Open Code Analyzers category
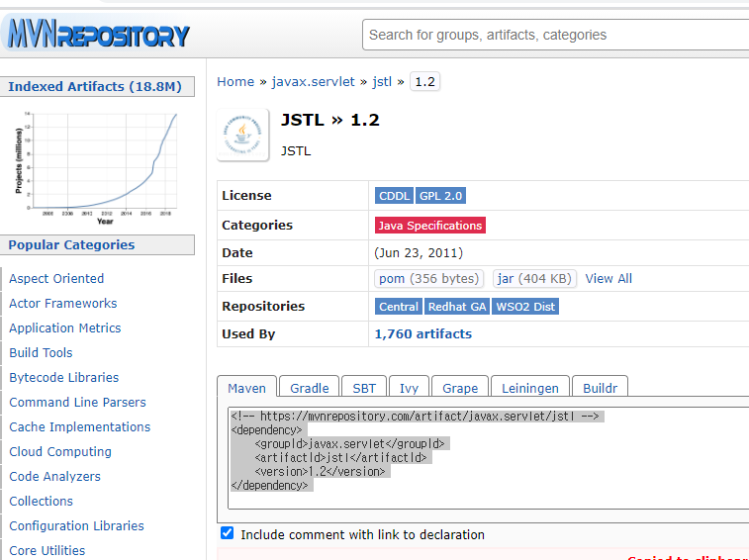749x560 pixels. [x=55, y=476]
